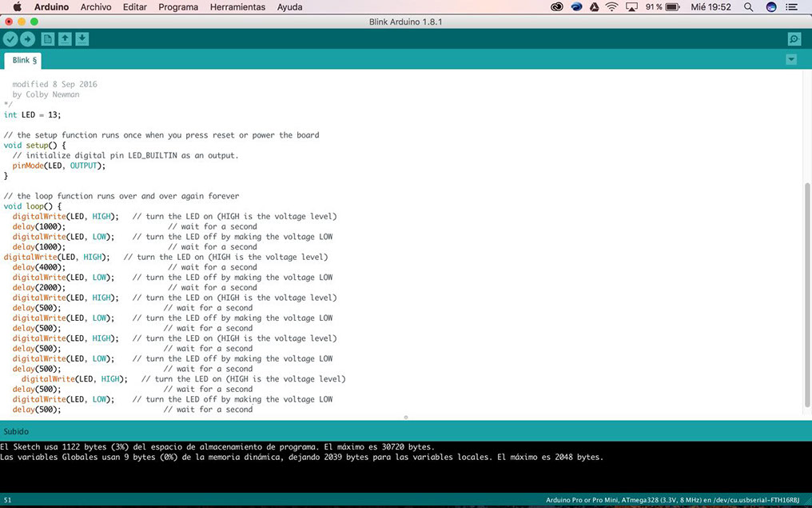Image resolution: width=812 pixels, height=508 pixels.
Task: Click the board info 'Arduino Pro or Pro Mini' text
Action: click(x=673, y=500)
